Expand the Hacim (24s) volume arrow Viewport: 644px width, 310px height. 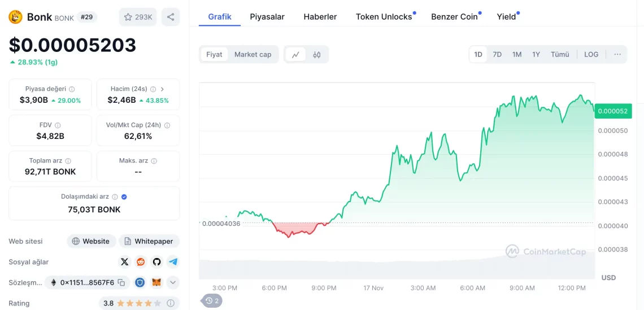pos(163,89)
